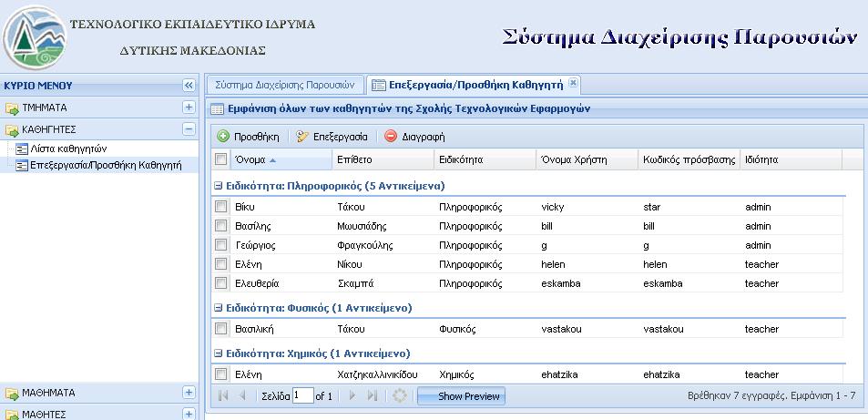Image resolution: width=868 pixels, height=420 pixels.
Task: Click the Λίστα καθηγητών form icon
Action: 22,149
